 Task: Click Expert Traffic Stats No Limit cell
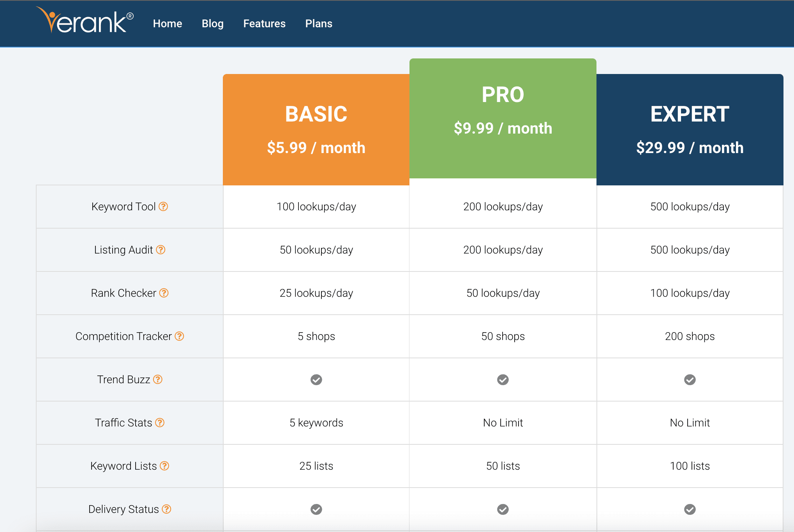(690, 423)
